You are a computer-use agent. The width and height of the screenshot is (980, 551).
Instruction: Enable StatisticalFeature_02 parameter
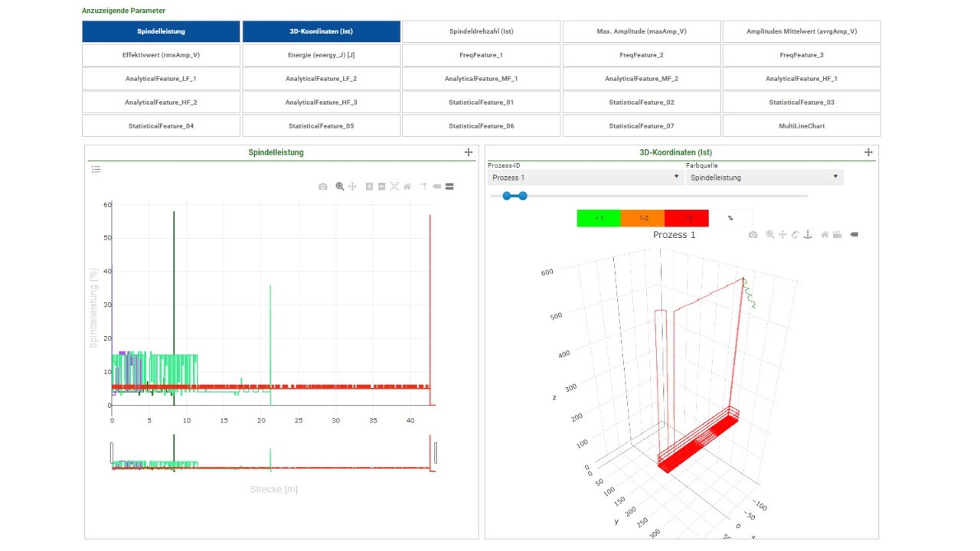tap(642, 102)
